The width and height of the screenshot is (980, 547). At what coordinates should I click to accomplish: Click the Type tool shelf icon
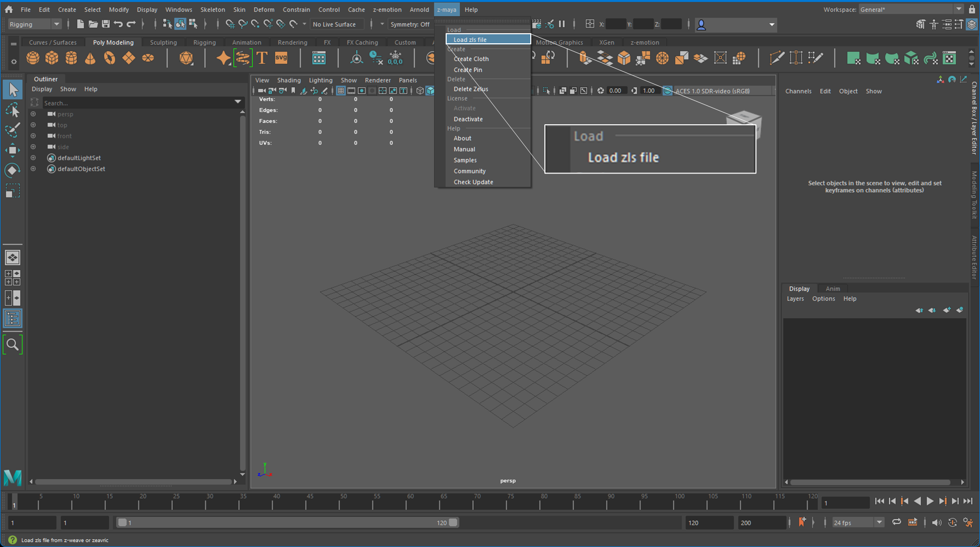tap(262, 58)
